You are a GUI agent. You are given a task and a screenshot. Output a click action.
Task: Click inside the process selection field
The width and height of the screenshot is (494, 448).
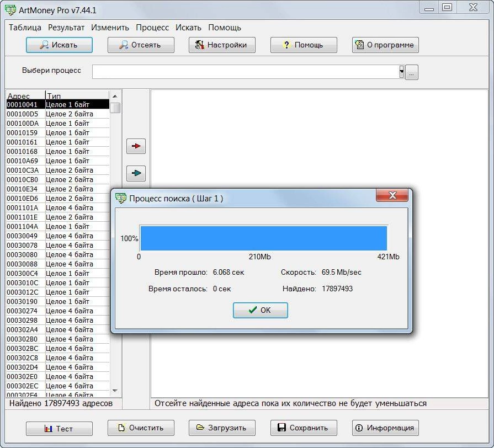(x=246, y=72)
